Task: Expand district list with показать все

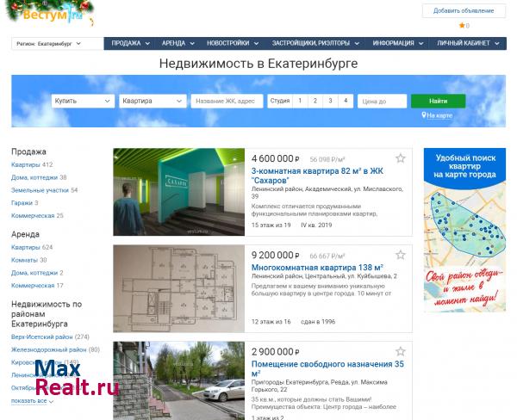Action: coord(32,401)
